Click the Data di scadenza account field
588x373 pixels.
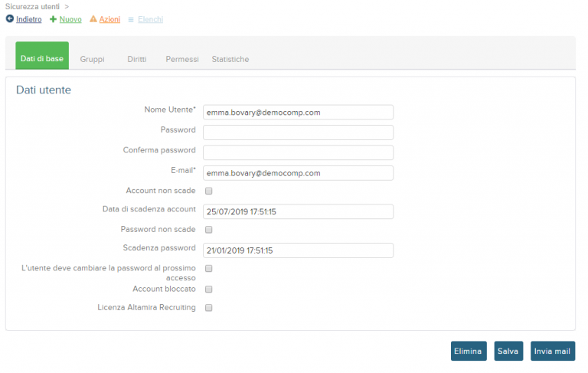[298, 211]
